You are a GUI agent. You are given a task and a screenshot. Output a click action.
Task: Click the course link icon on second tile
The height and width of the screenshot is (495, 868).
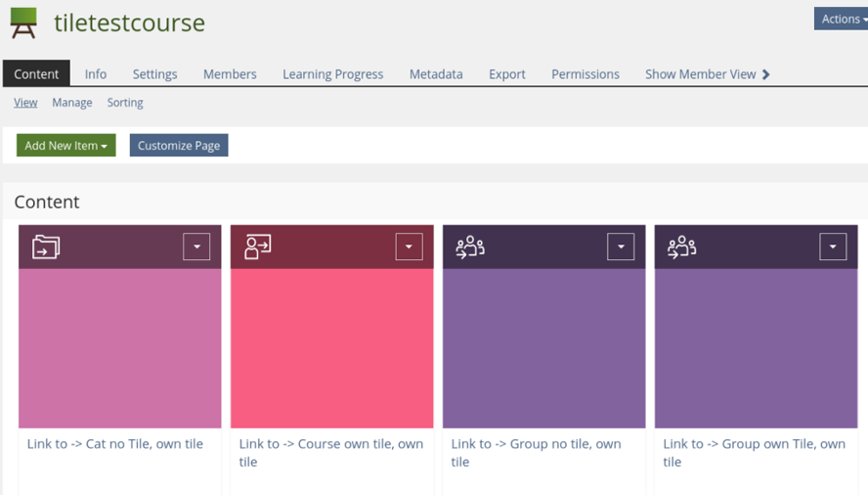click(x=258, y=247)
